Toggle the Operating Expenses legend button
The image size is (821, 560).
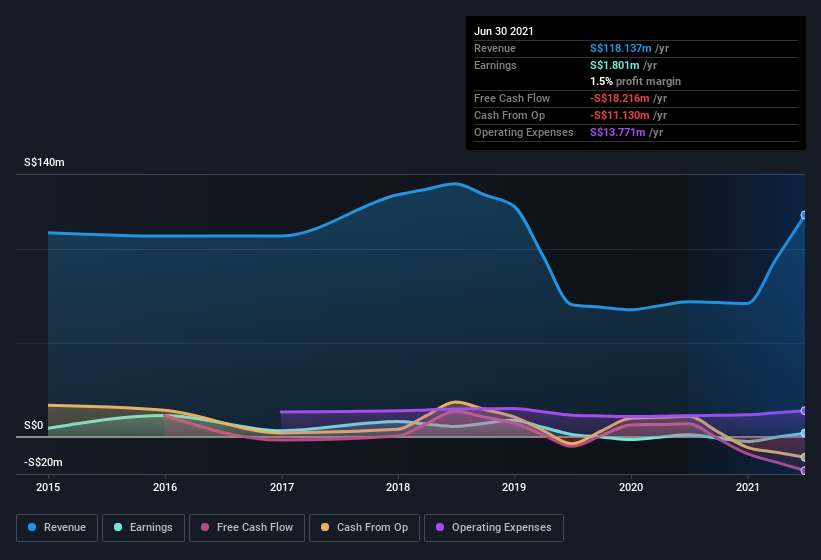(494, 528)
